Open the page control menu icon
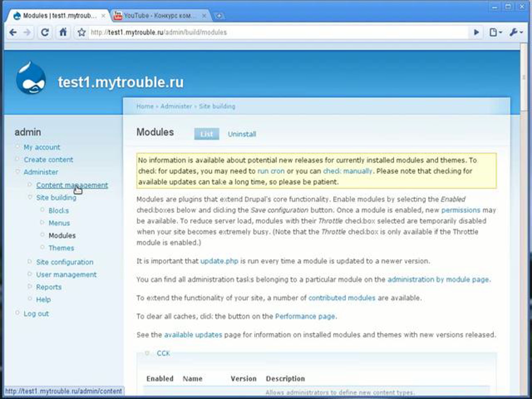Viewport: 532px width, 399px height. tap(495, 32)
